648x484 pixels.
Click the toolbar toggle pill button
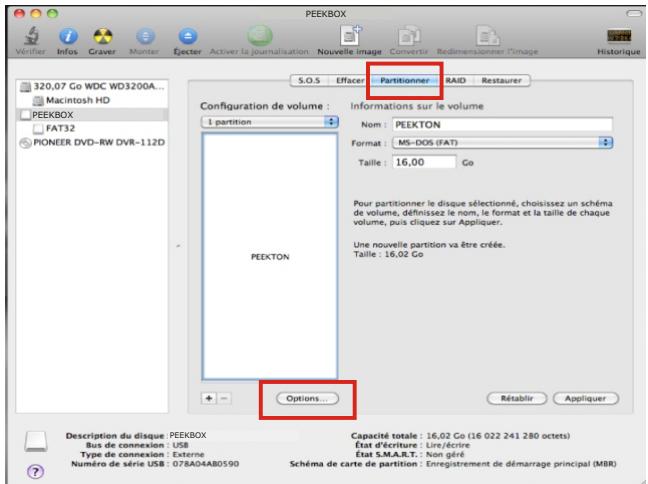pos(634,14)
